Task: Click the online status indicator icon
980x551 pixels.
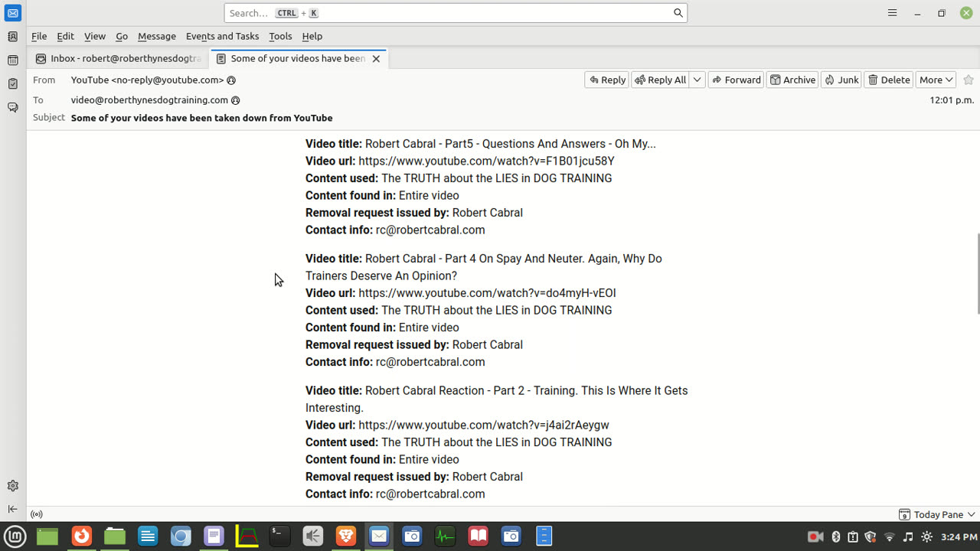Action: point(37,514)
